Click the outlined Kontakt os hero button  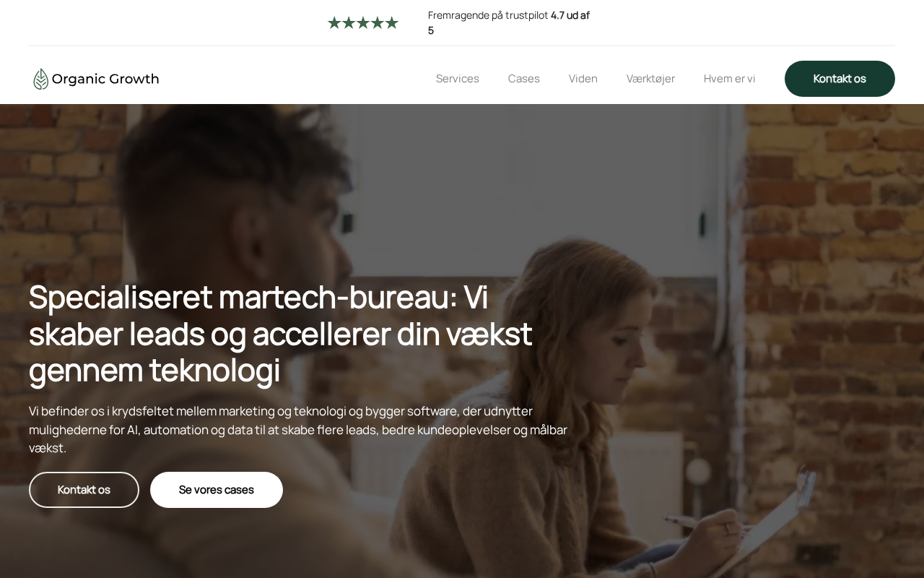(84, 490)
